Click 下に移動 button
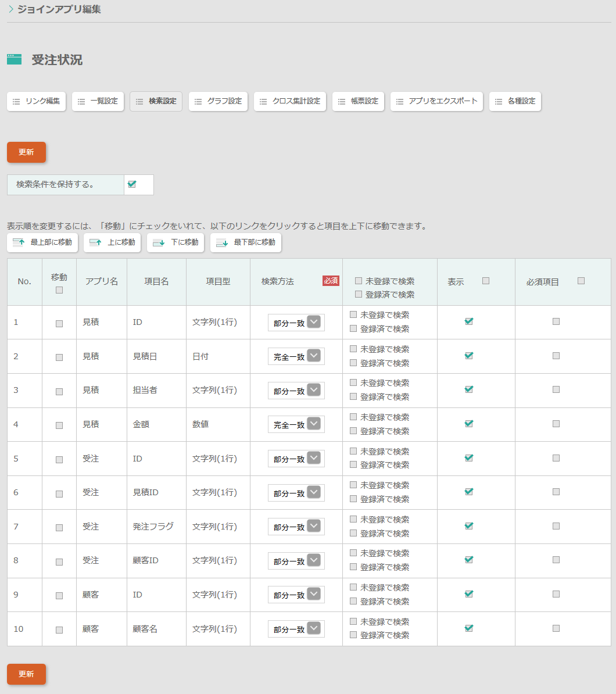Viewport: 616px width, 694px height. coord(176,242)
